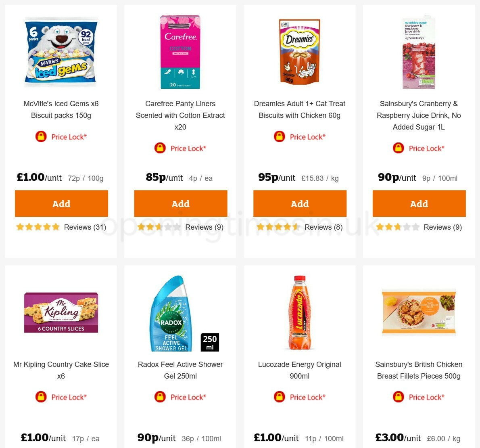Add McVitie's Iced Gems to the basket
This screenshot has height=448, width=480.
point(61,203)
